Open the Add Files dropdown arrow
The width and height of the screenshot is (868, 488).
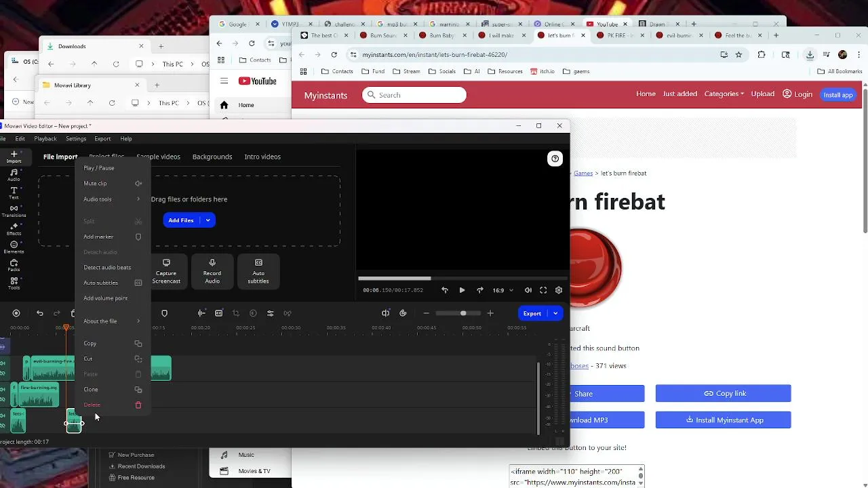[208, 220]
